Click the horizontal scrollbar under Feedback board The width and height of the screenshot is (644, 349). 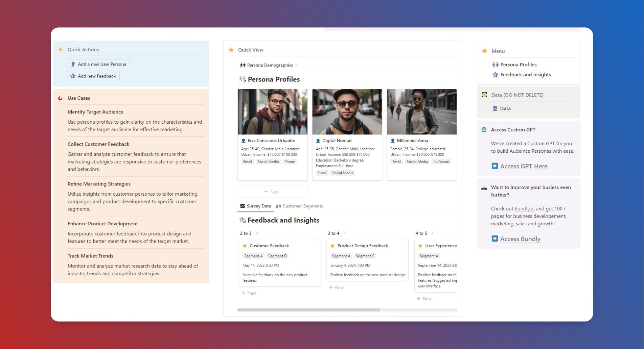pos(308,310)
